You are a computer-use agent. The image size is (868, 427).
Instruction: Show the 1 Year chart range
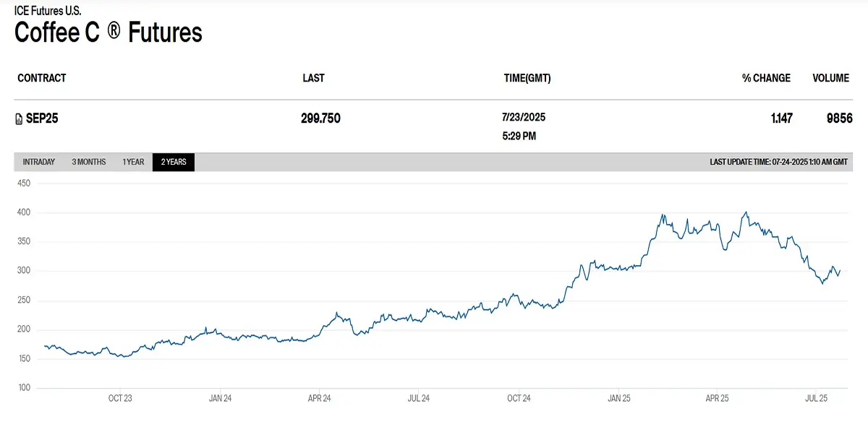pos(133,162)
